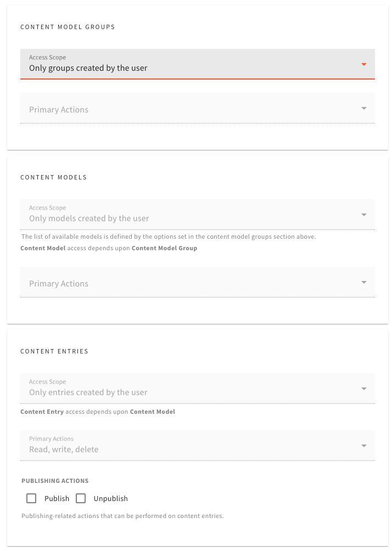The width and height of the screenshot is (392, 551).
Task: Click the arrow icon beside 'Only models created by the user'
Action: tap(364, 215)
